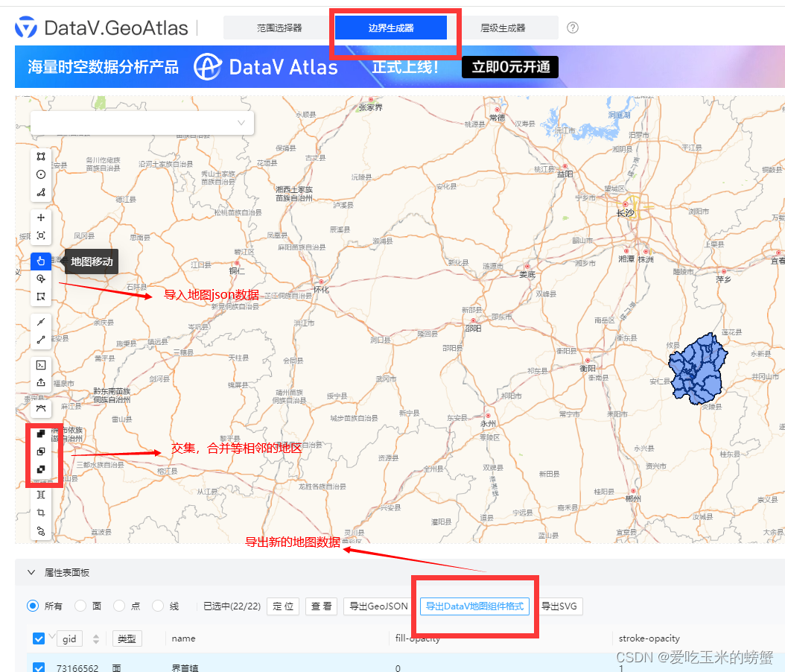Select the 点 radio button
This screenshot has width=785, height=672.
tap(119, 606)
